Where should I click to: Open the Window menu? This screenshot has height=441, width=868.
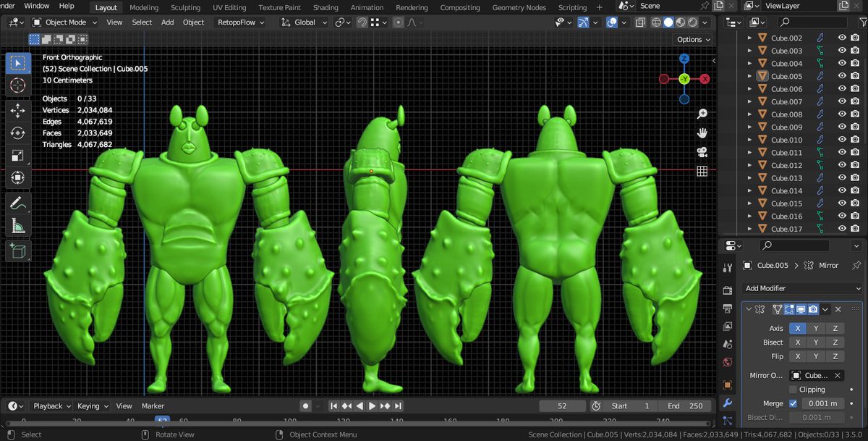(x=36, y=6)
